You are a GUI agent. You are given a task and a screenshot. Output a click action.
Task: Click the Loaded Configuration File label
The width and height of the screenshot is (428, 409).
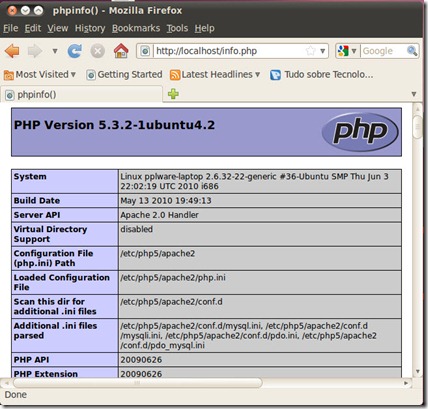[62, 282]
